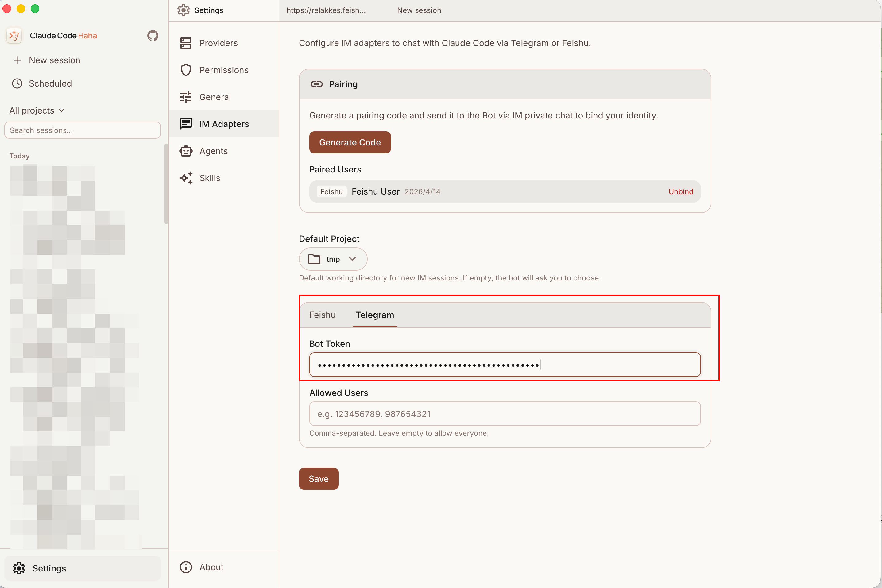Image resolution: width=882 pixels, height=588 pixels.
Task: Open the New session tab
Action: (x=419, y=10)
